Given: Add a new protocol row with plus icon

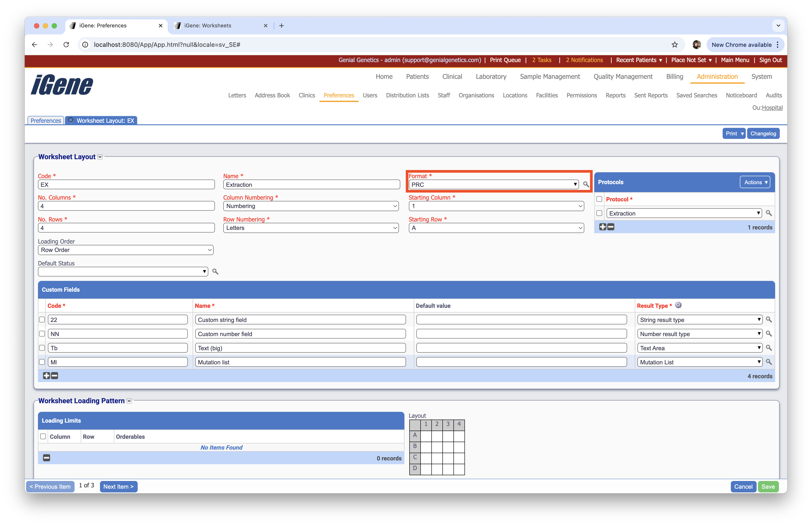Looking at the screenshot, I should coord(603,227).
